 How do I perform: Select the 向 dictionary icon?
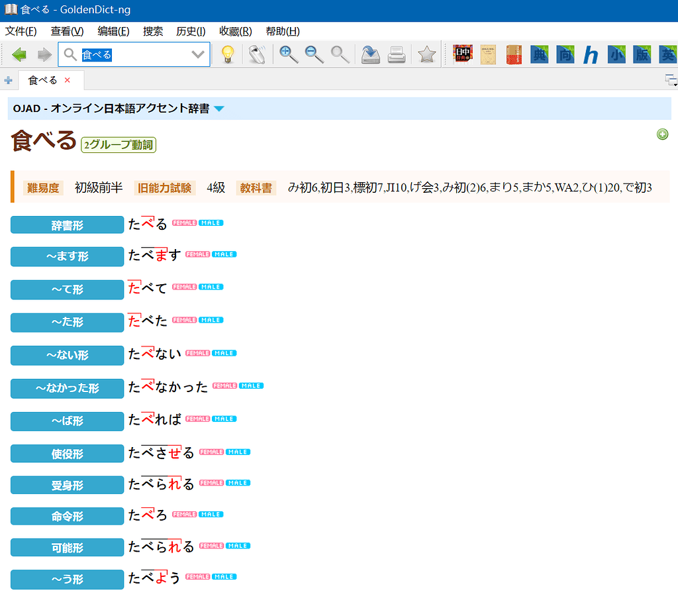(x=565, y=54)
